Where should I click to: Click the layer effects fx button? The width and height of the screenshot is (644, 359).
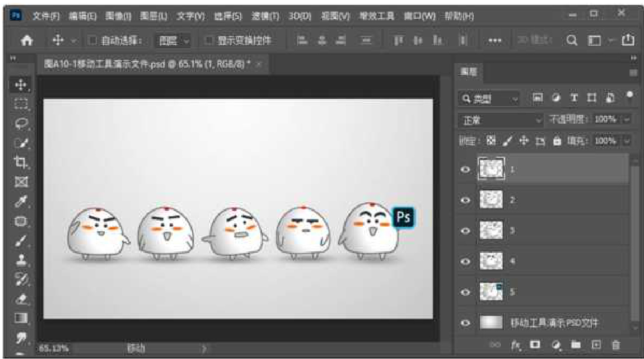coord(516,345)
